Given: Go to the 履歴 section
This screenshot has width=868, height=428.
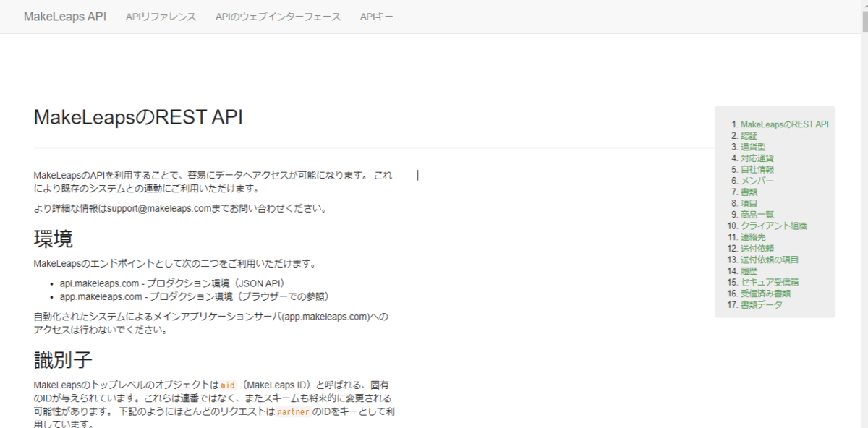Looking at the screenshot, I should tap(749, 270).
